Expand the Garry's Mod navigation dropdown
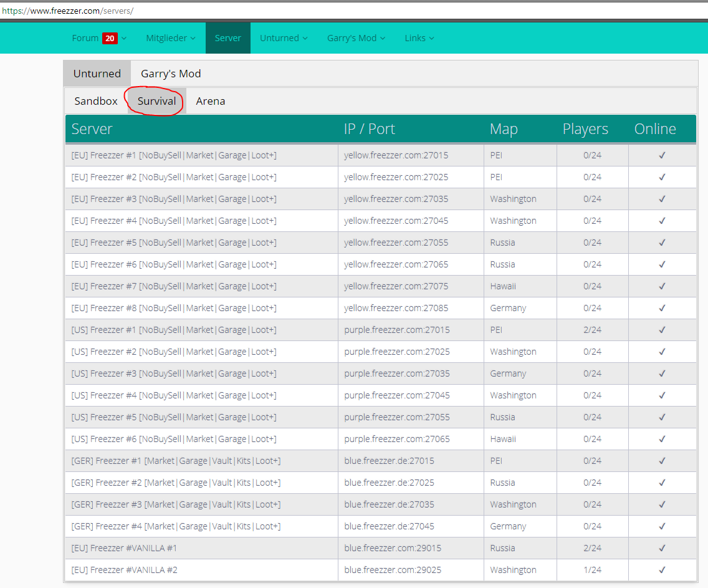Screen dimensions: 708x588 point(356,38)
